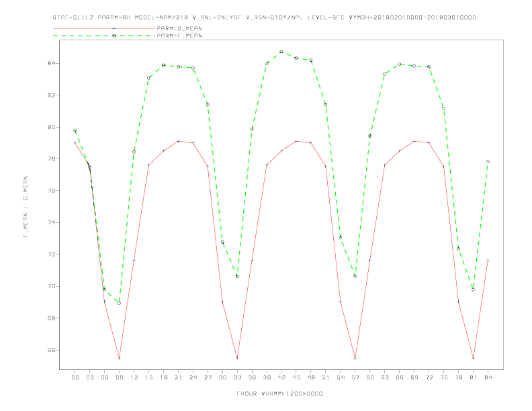532x411 pixels.
Task: Select the green dashed F_MEAN legend line sample
Action: pyautogui.click(x=104, y=36)
